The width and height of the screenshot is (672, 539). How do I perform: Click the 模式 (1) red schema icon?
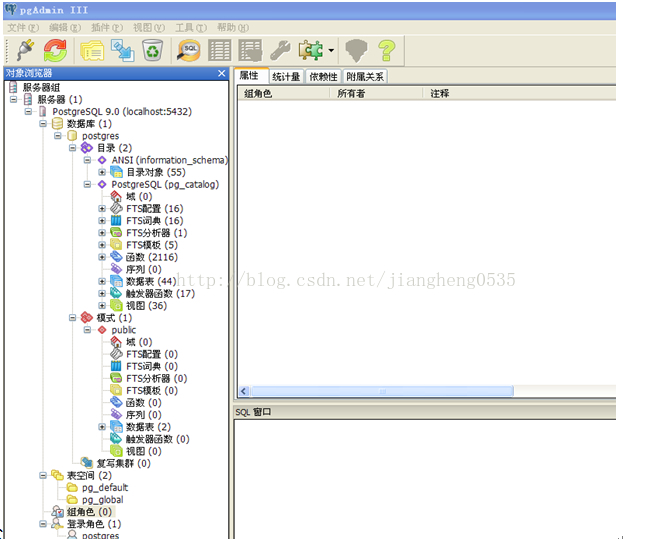(x=87, y=318)
